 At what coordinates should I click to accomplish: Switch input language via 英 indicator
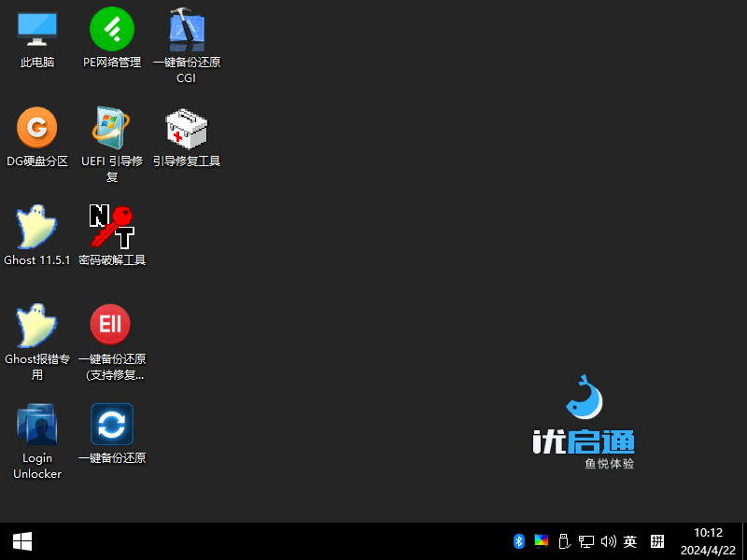tap(629, 541)
